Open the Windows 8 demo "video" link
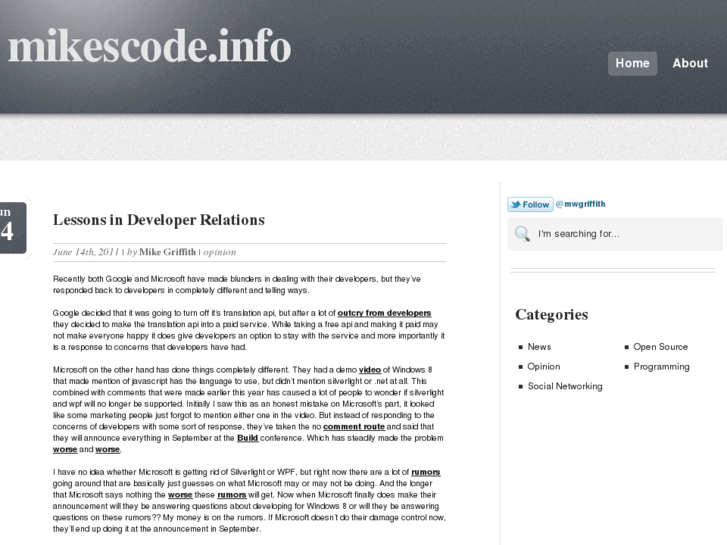 [x=370, y=370]
